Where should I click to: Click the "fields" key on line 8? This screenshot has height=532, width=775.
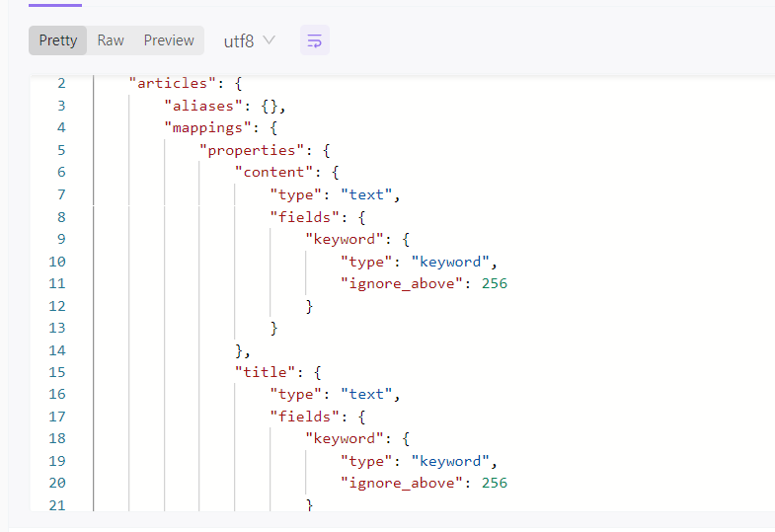tap(304, 217)
